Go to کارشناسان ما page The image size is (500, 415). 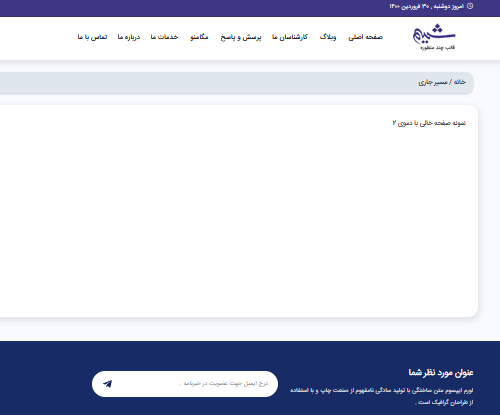pos(290,37)
